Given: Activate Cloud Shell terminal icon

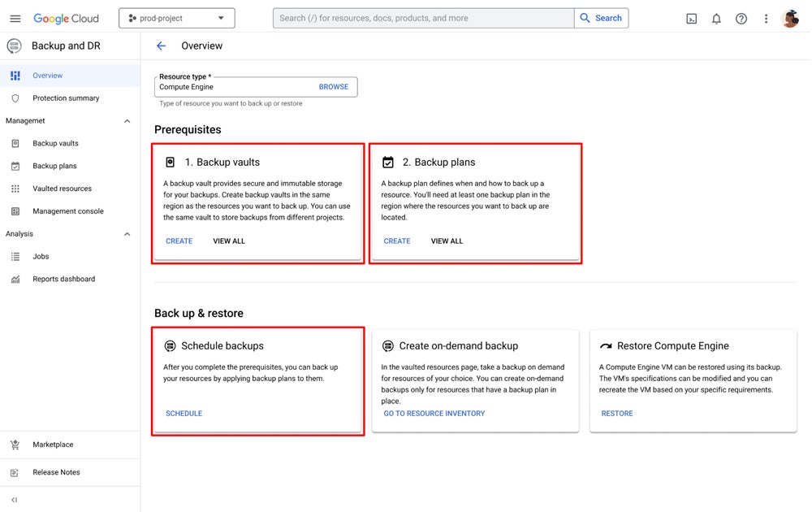Looking at the screenshot, I should click(x=691, y=19).
